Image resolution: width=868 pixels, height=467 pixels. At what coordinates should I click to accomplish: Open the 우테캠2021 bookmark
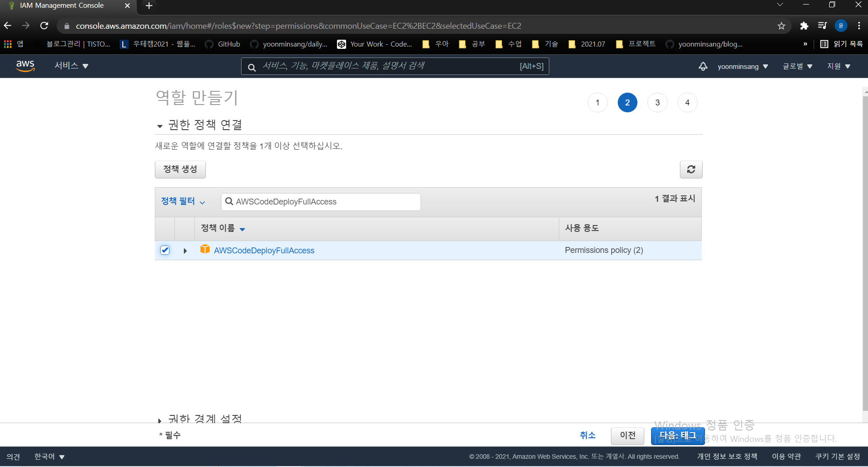click(x=158, y=44)
